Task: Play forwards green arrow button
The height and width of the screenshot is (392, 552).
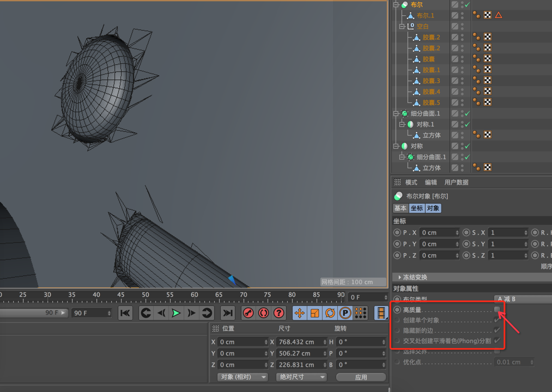Action: click(x=176, y=313)
